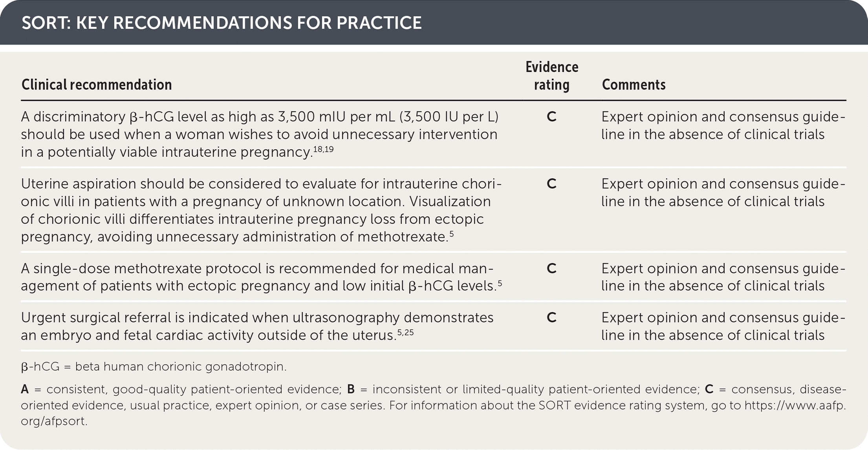The height and width of the screenshot is (450, 868).
Task: Open reference 5,25 after outside of the uterus
Action: tap(405, 333)
